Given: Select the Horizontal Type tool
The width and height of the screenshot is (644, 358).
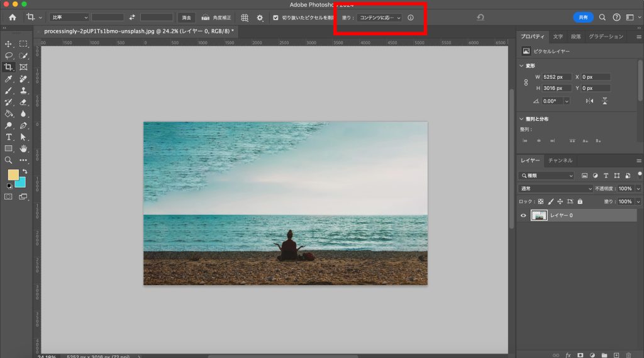Looking at the screenshot, I should 9,137.
